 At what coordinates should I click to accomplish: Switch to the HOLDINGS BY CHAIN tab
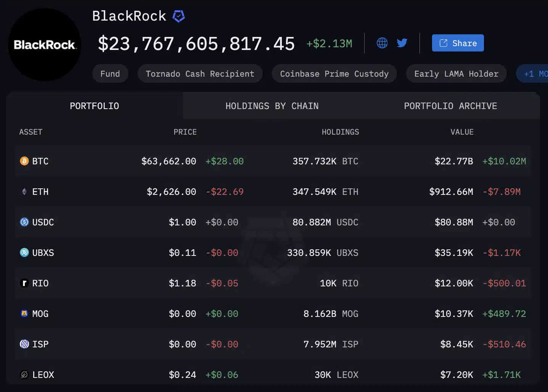tap(272, 106)
